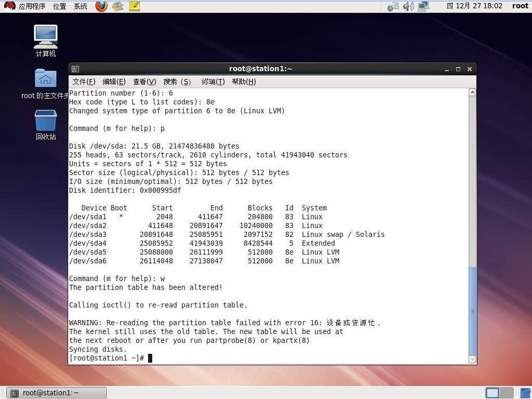Open the 系统 system menu
Screen dimensions: 532x399
click(x=81, y=6)
